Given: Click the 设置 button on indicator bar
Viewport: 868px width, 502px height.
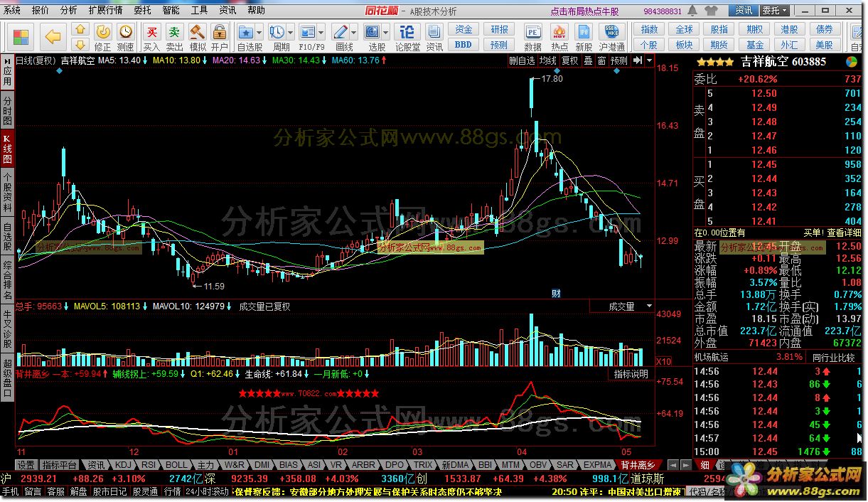Looking at the screenshot, I should click(x=26, y=464).
